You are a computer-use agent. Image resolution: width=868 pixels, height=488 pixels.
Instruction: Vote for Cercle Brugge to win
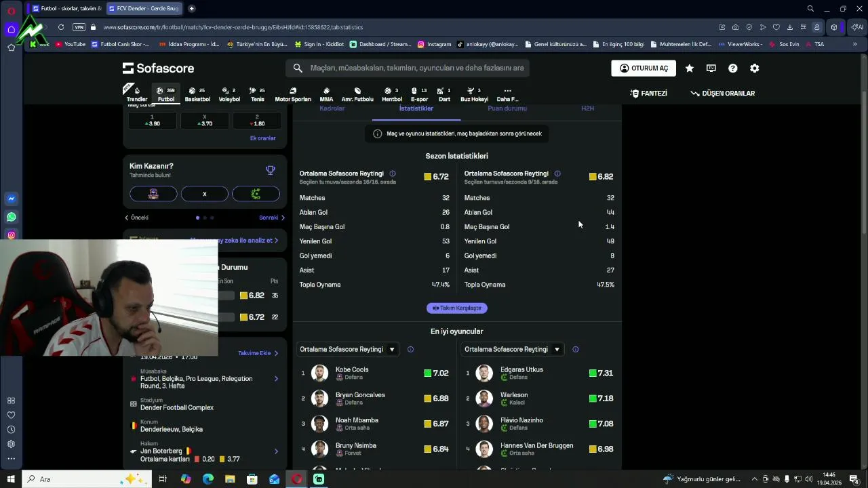(256, 194)
